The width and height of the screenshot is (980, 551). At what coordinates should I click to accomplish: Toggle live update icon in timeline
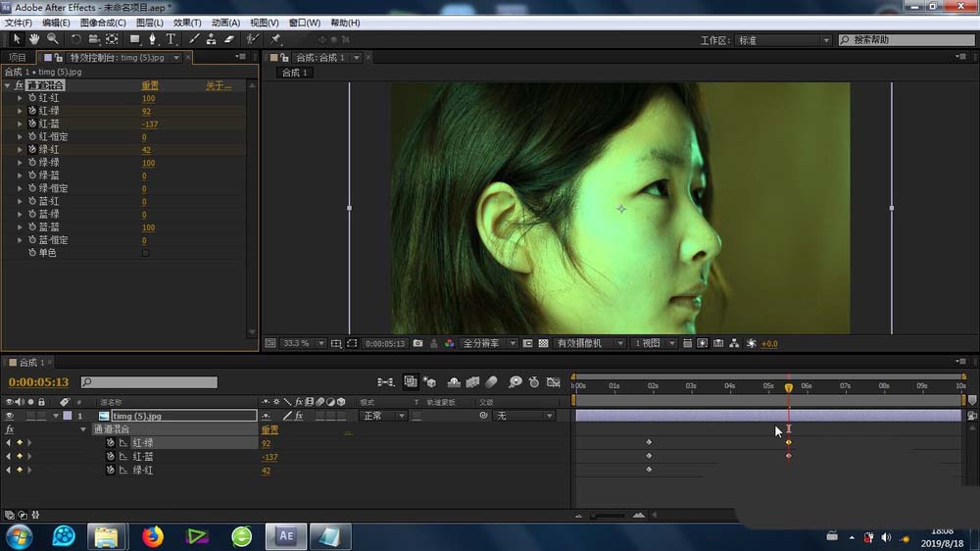tap(410, 382)
